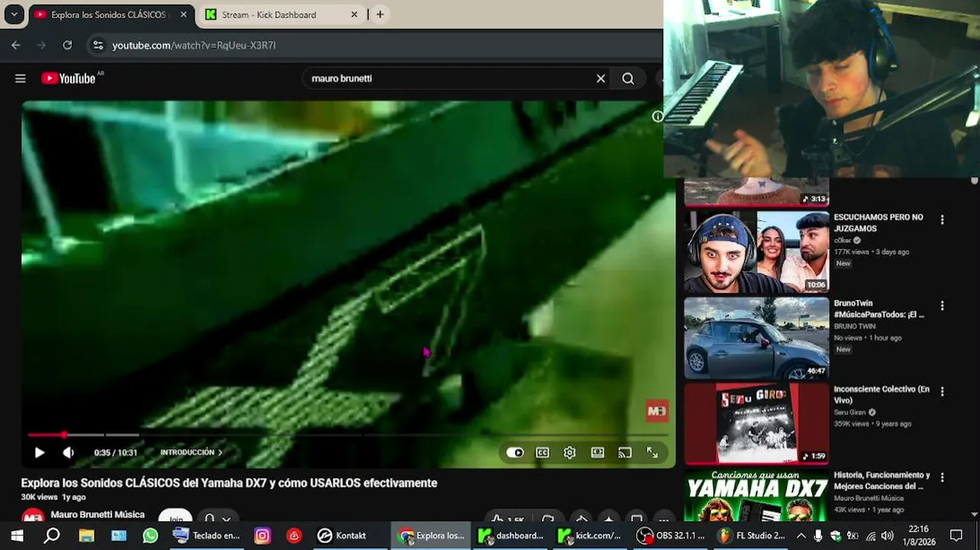Close the Explora los Sonidos tab
The height and width of the screenshot is (550, 980).
(183, 15)
